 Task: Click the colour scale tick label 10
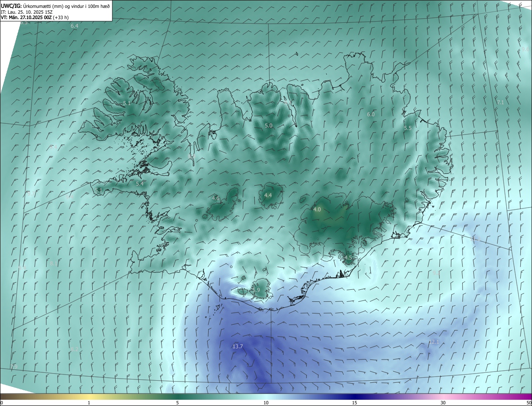(x=266, y=403)
